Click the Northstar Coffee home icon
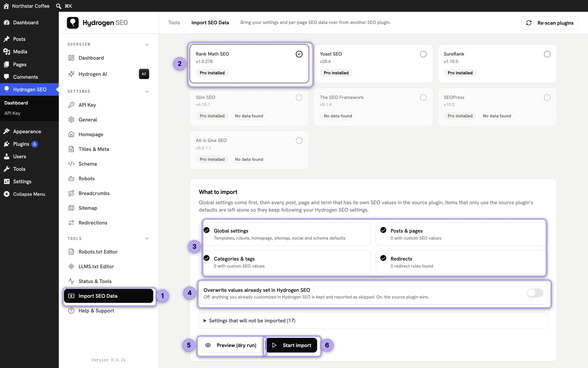Image resolution: width=588 pixels, height=368 pixels. click(x=6, y=6)
